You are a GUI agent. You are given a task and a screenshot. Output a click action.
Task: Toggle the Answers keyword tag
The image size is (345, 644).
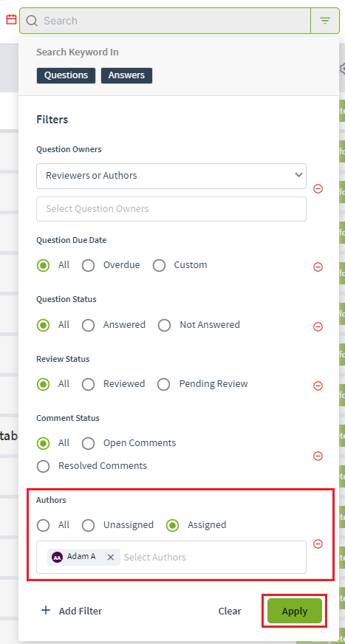coord(126,75)
